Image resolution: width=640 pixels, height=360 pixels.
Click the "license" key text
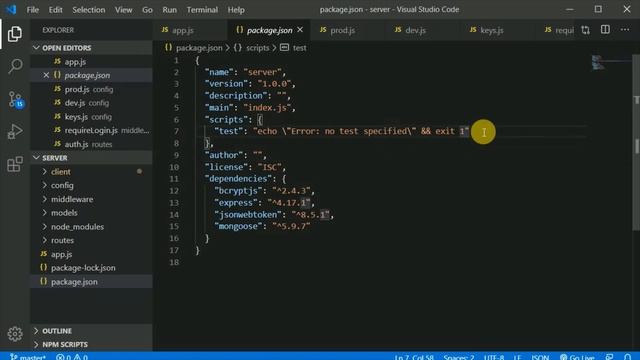coord(226,167)
